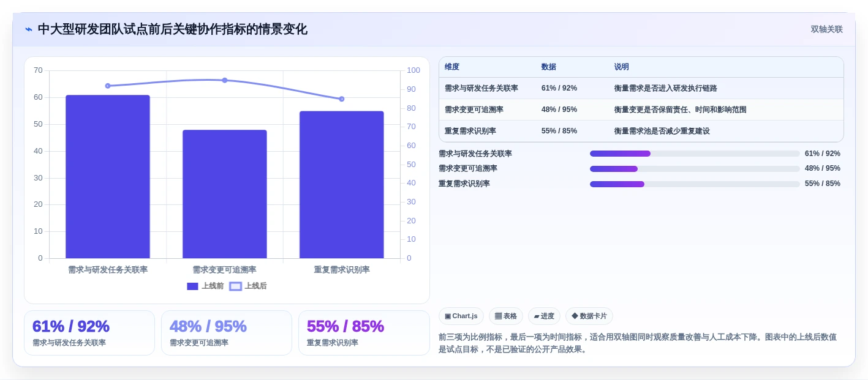
Task: Click the 数据 table column header
Action: (x=549, y=67)
